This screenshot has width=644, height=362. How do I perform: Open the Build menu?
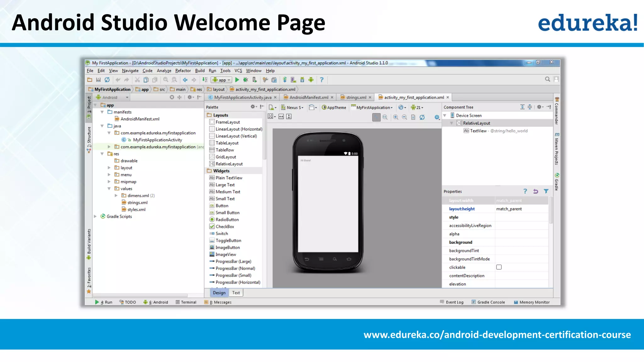point(200,71)
